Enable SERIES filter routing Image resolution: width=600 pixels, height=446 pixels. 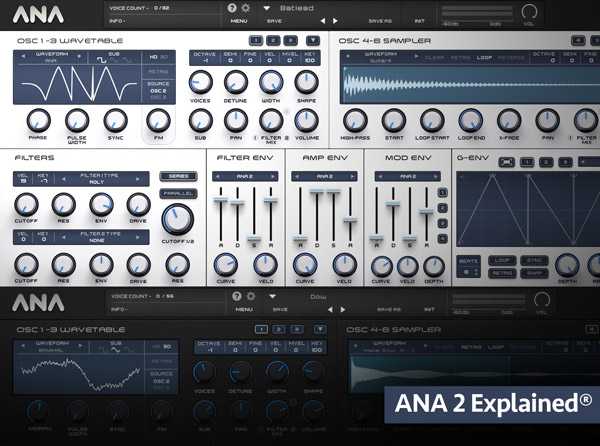[x=178, y=176]
